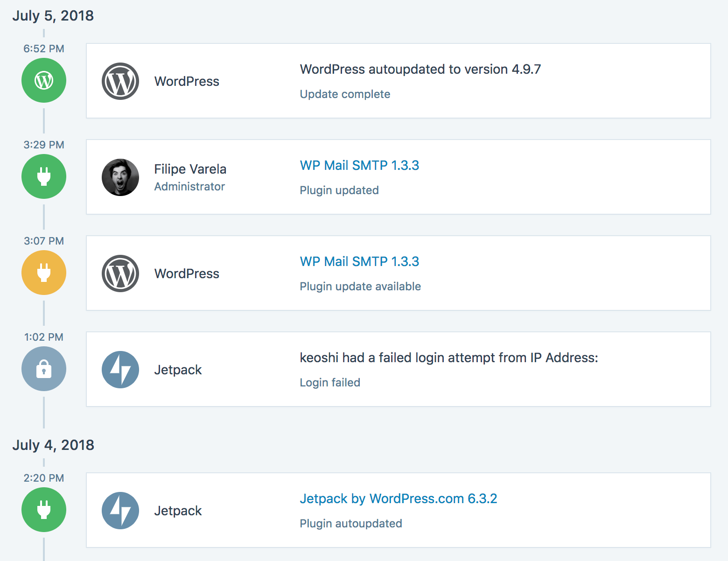Click WordPress logo in autoupdate 4.9.7 entry
728x561 pixels.
coord(120,81)
